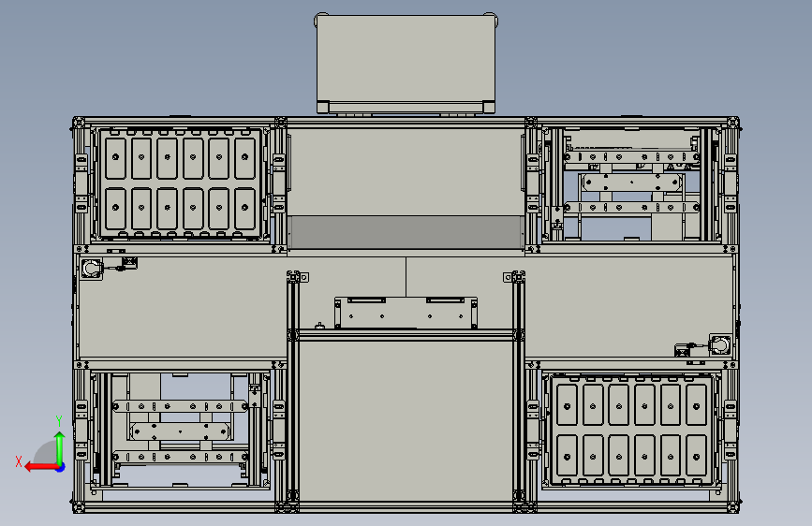Click the red X axis arrow of the triad
Image resolution: width=812 pixels, height=526 pixels.
click(x=41, y=467)
